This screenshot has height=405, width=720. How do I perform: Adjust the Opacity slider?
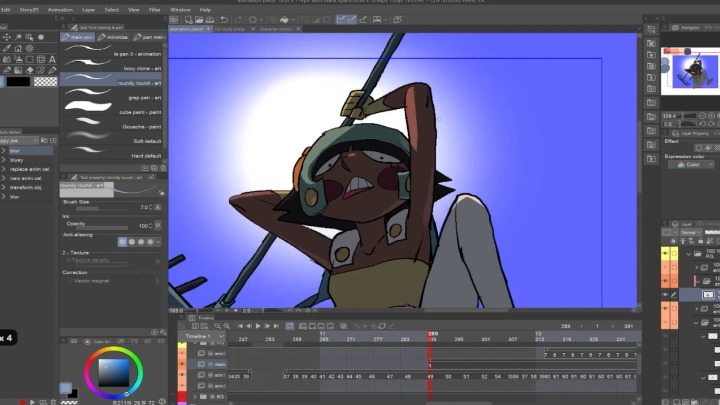point(102,228)
